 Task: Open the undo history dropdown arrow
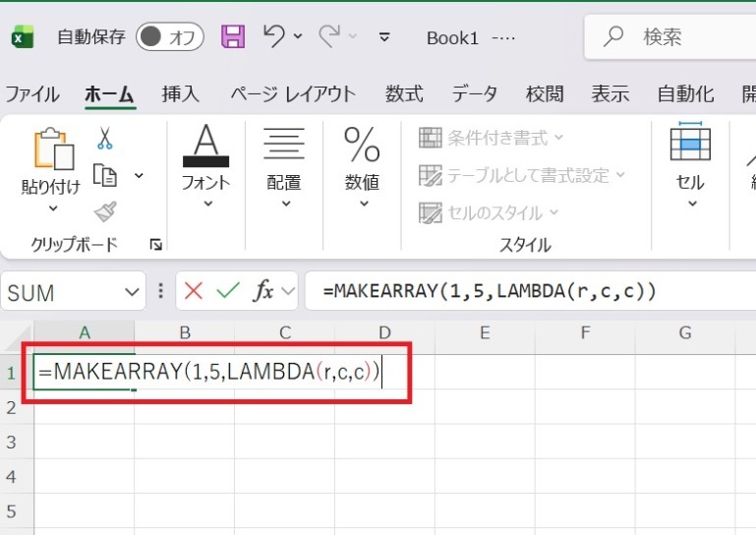tap(298, 36)
